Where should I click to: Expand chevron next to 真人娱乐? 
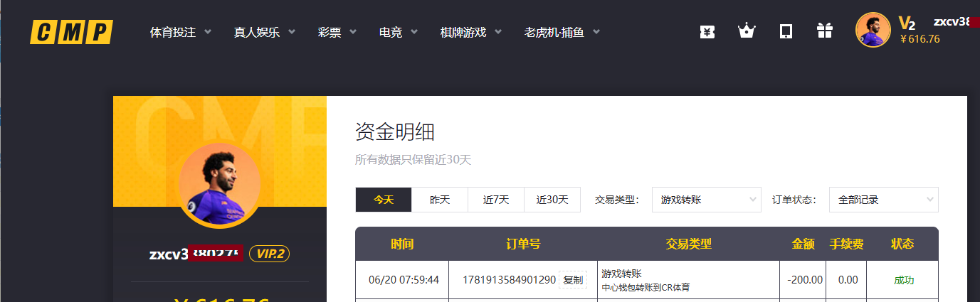[292, 32]
